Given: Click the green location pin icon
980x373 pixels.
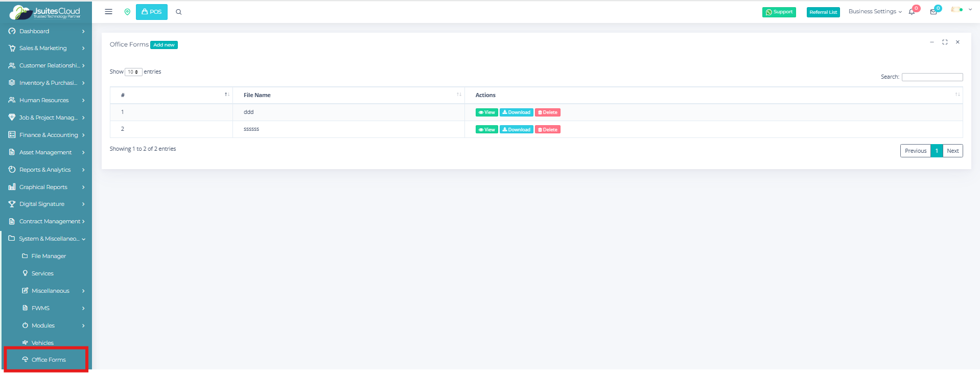Looking at the screenshot, I should click(x=127, y=12).
